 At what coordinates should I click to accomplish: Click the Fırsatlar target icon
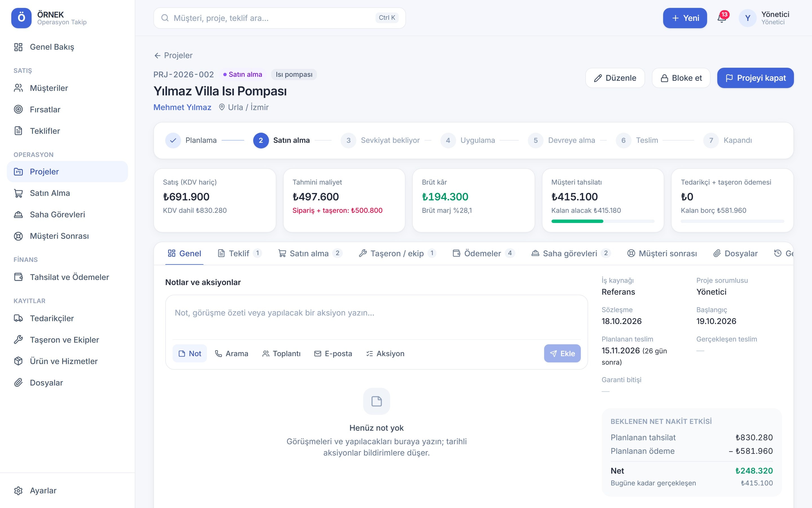[18, 110]
